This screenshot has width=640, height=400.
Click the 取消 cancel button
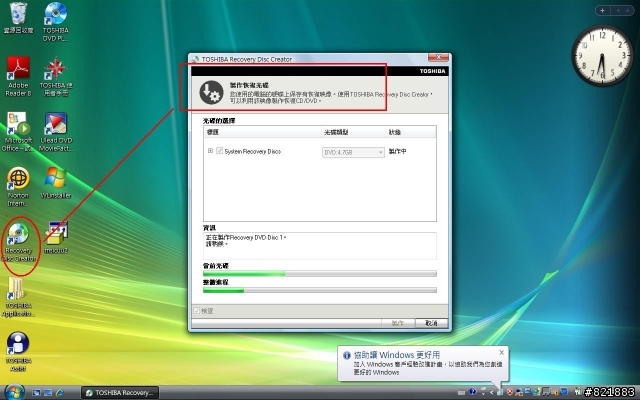(x=431, y=323)
